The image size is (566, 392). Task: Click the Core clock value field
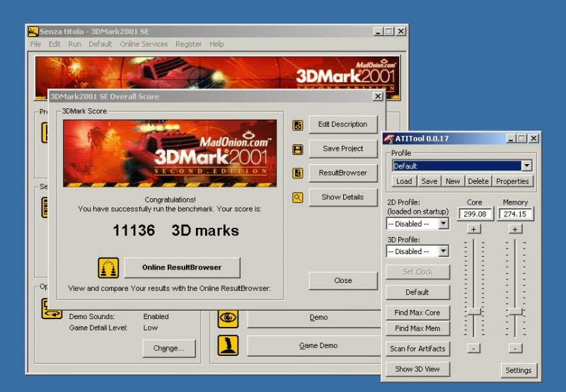(475, 214)
